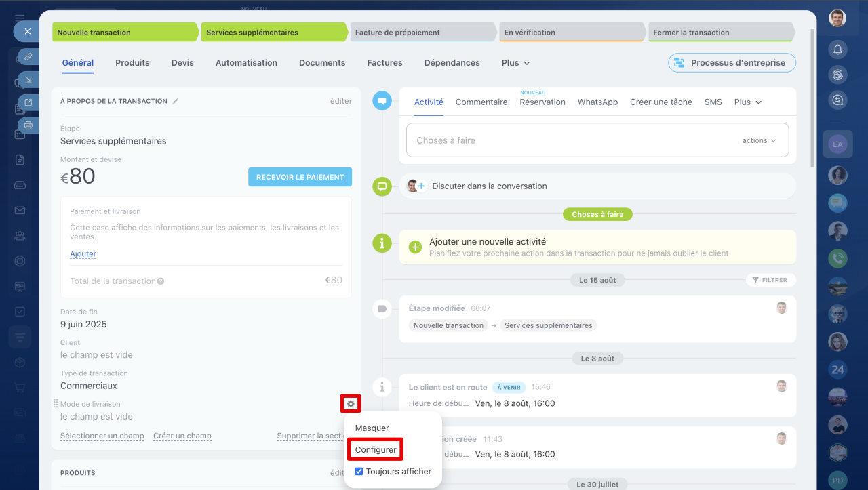This screenshot has width=868, height=490.
Task: Switch to the Produits tab
Action: click(x=132, y=63)
